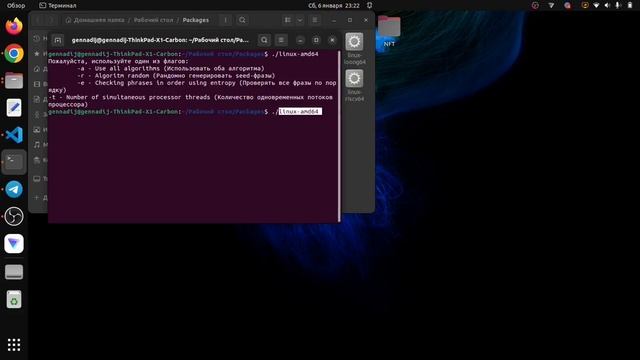Launch Google Chrome from the dock

pyautogui.click(x=14, y=53)
